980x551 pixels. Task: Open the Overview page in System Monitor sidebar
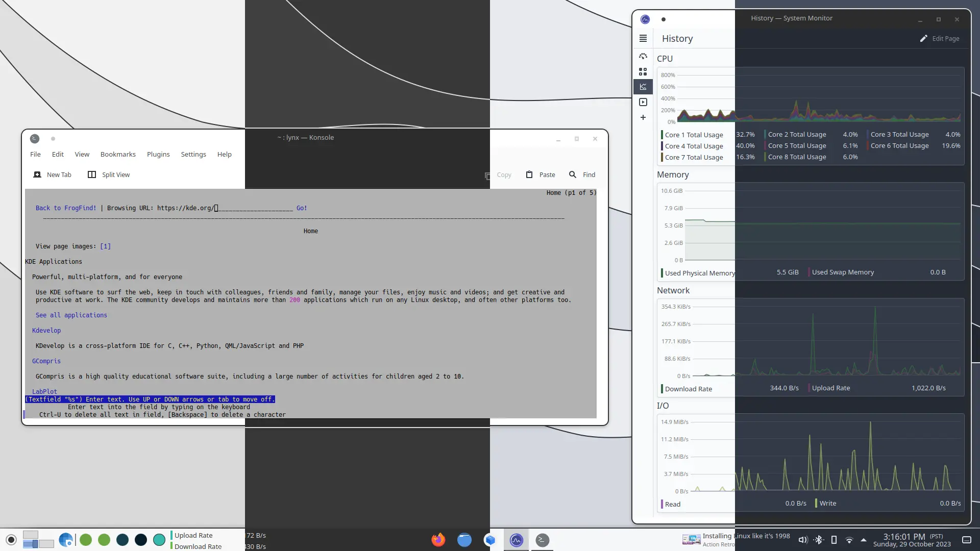643,56
